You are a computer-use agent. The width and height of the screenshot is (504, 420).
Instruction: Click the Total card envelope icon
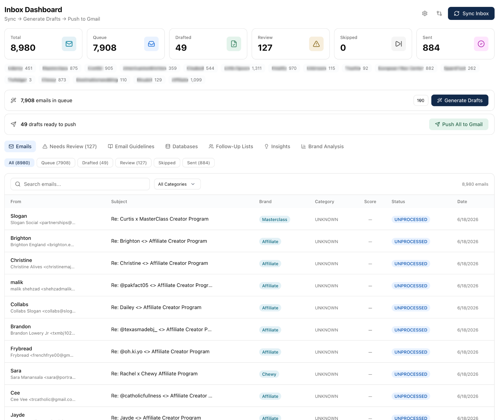69,44
